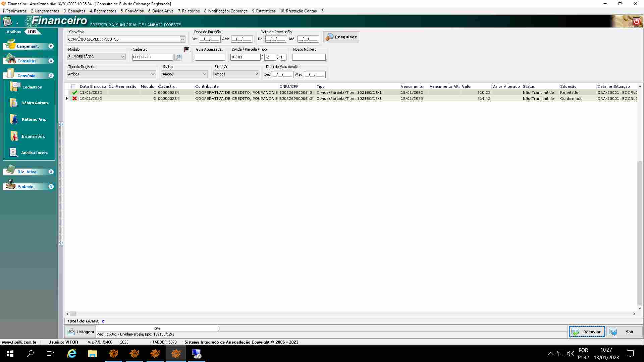Open the Tipo de Registro dropdown

tap(153, 74)
